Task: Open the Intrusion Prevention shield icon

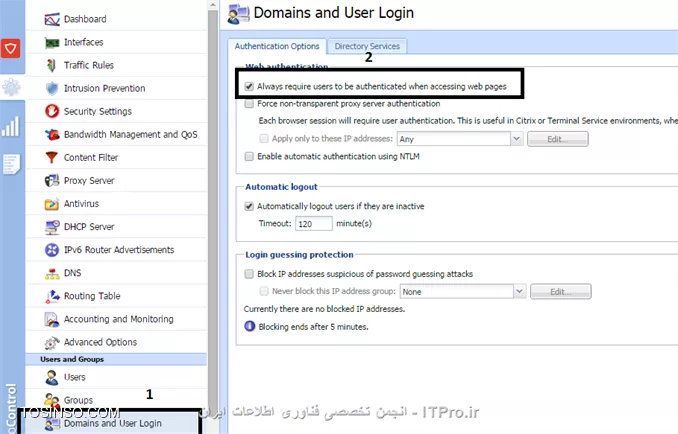Action: click(x=52, y=88)
